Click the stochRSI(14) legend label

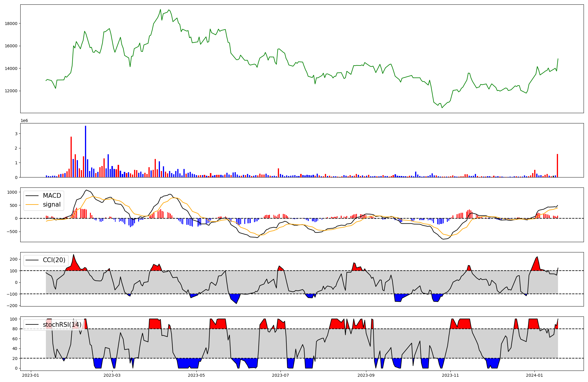pyautogui.click(x=62, y=325)
